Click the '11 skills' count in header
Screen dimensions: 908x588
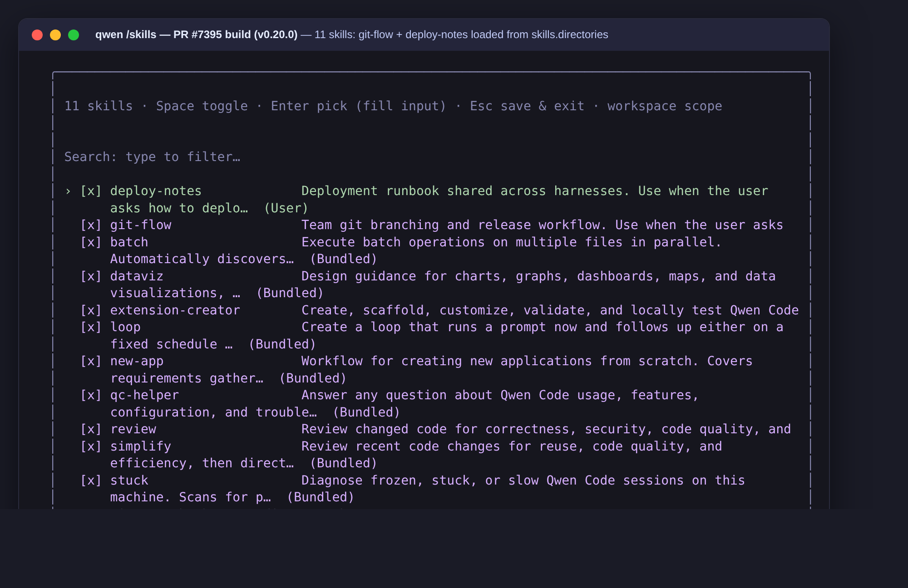[x=99, y=106]
